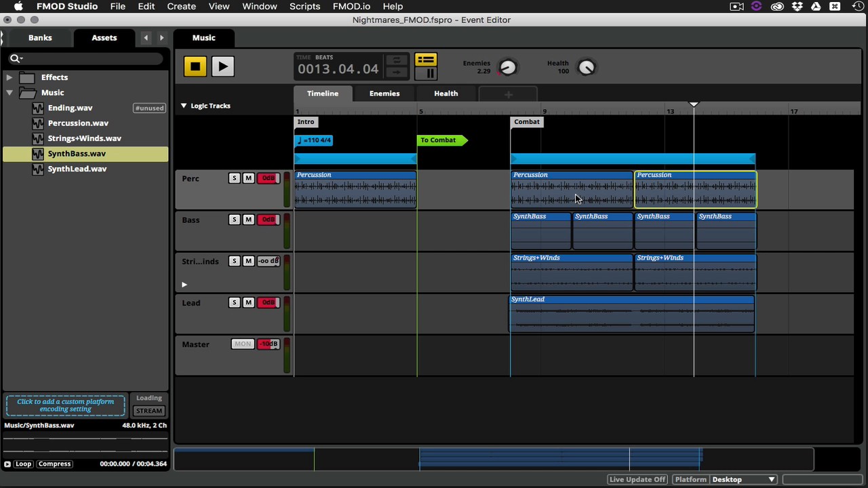Toggle loop playback icon beside time display

coord(397,60)
